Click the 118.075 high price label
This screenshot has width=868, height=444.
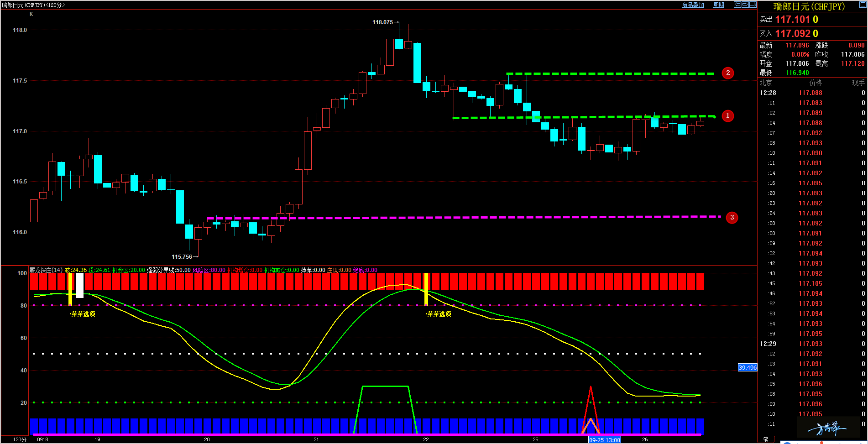tap(382, 22)
